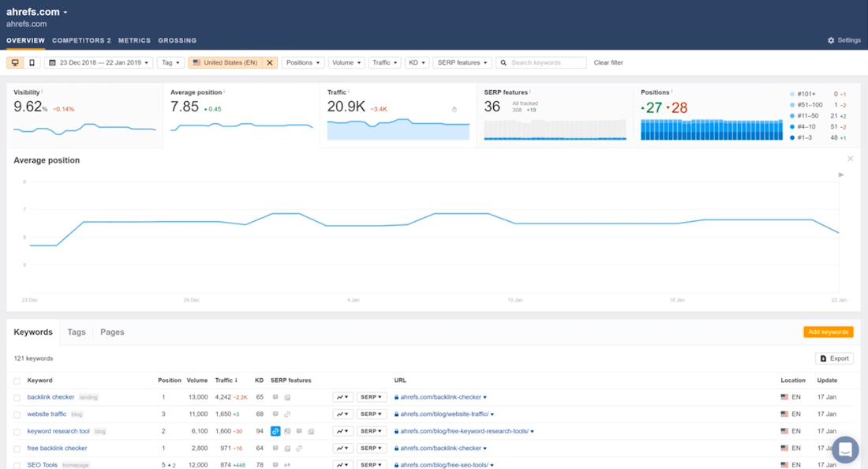
Task: Click sitelinks icon in free backlink checker row
Action: [299, 448]
